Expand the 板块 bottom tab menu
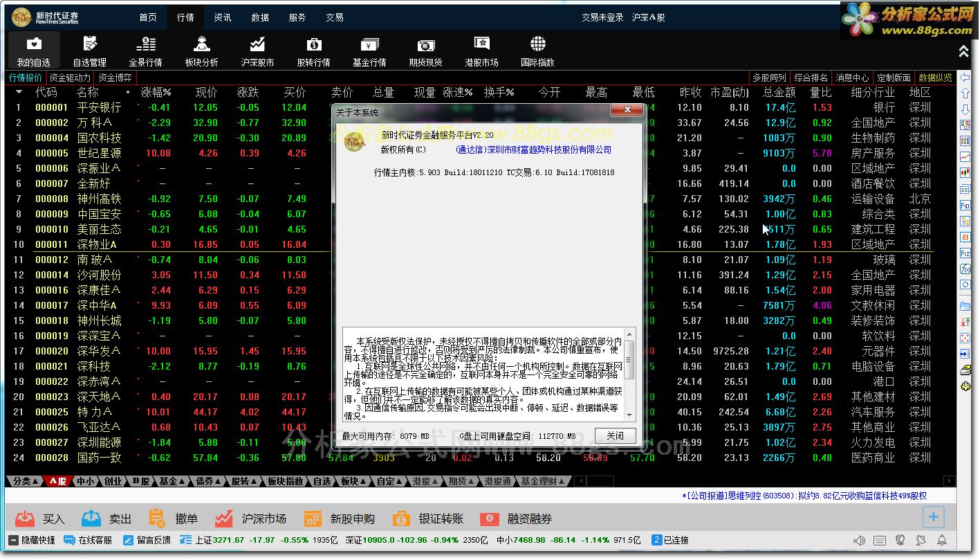Screen dimensions: 980x560 (x=352, y=481)
